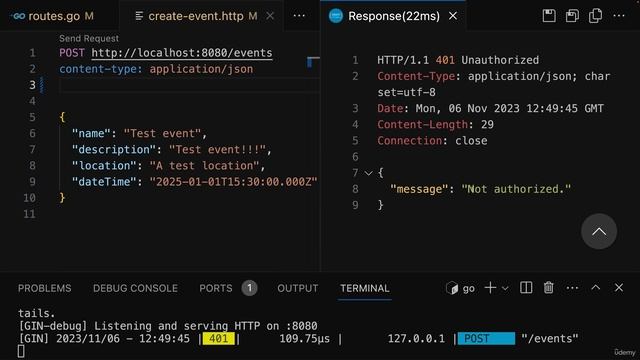
Task: Place cursor on empty line 3 of request
Action: point(190,85)
